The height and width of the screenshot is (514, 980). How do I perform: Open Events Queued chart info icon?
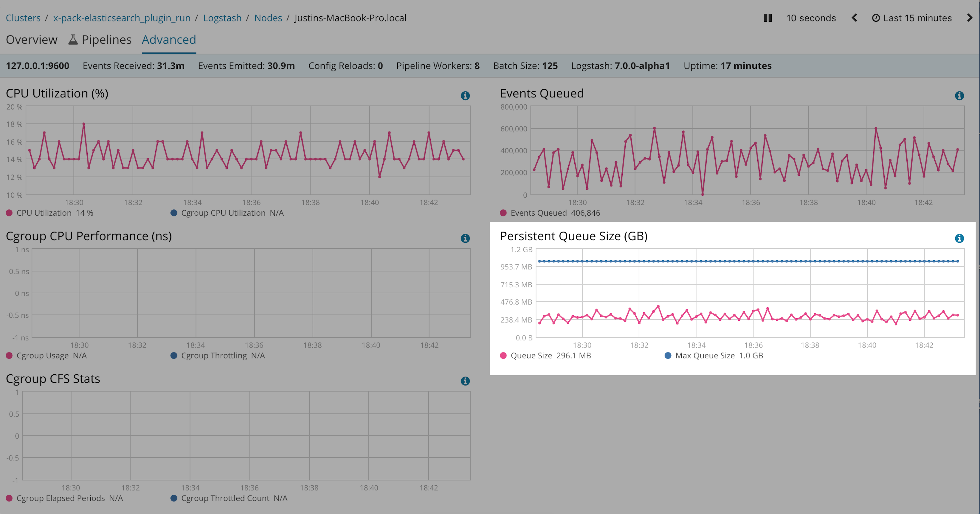959,95
